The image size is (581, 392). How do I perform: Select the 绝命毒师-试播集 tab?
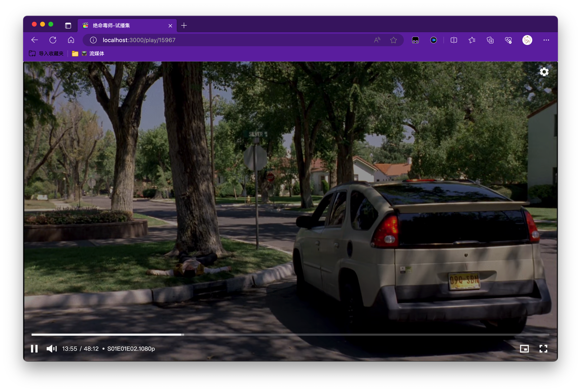[127, 26]
